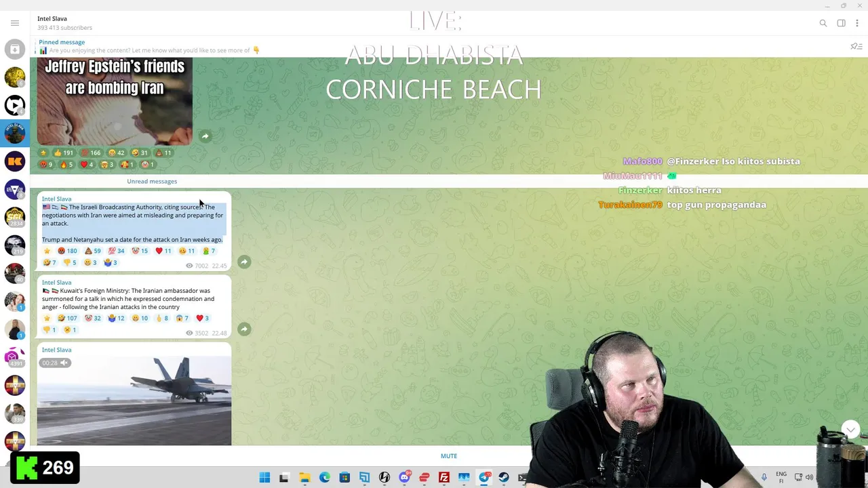Open the chat with 4391 unread badge

tap(15, 357)
